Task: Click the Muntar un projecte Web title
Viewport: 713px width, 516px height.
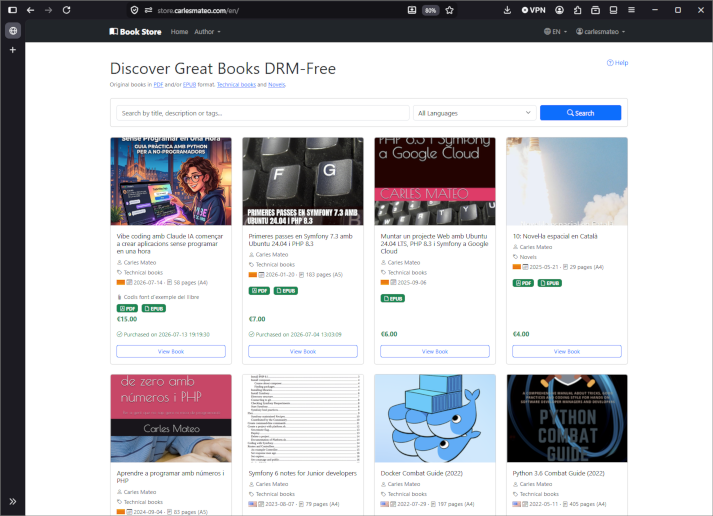Action: (434, 244)
